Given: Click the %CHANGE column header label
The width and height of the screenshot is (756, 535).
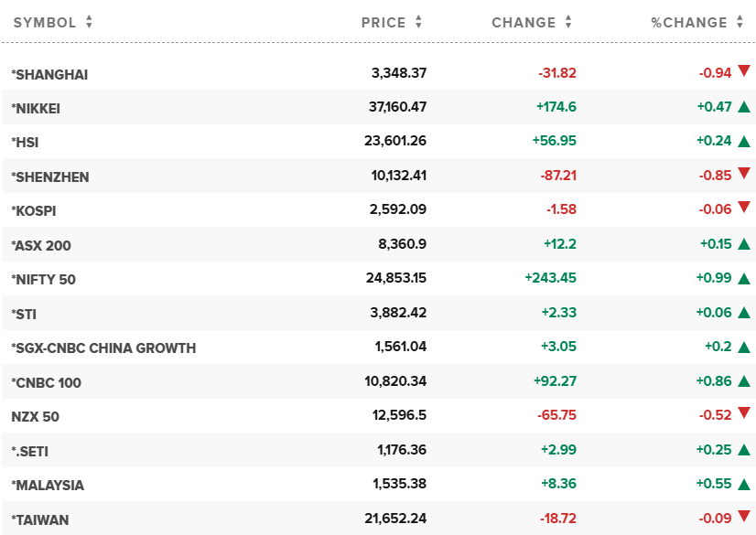Looking at the screenshot, I should pos(688,23).
